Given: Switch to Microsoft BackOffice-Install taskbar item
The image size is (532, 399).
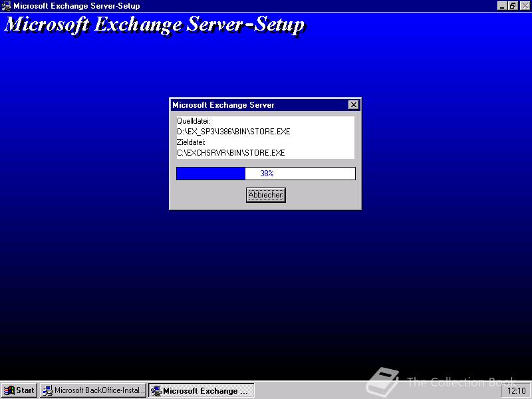Looking at the screenshot, I should (93, 390).
